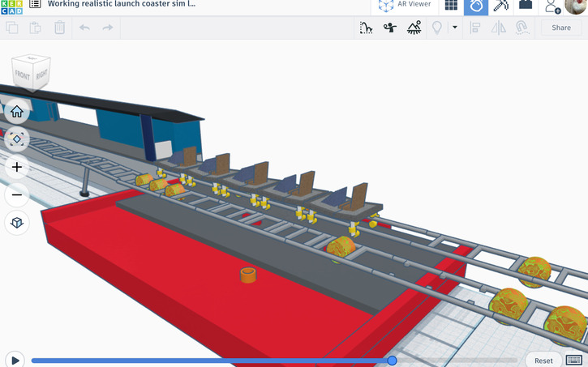This screenshot has width=588, height=367.
Task: Click the Tinkercad logo
Action: 11,7
